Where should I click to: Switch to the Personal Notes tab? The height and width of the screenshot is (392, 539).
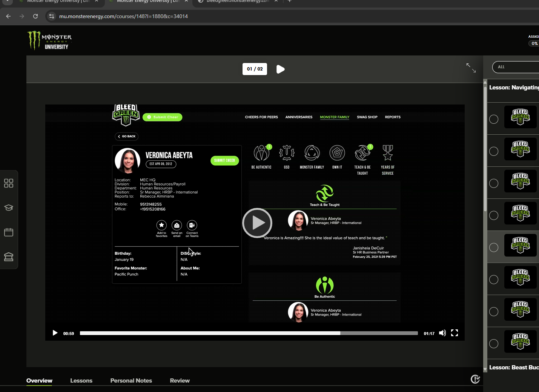[x=131, y=381]
